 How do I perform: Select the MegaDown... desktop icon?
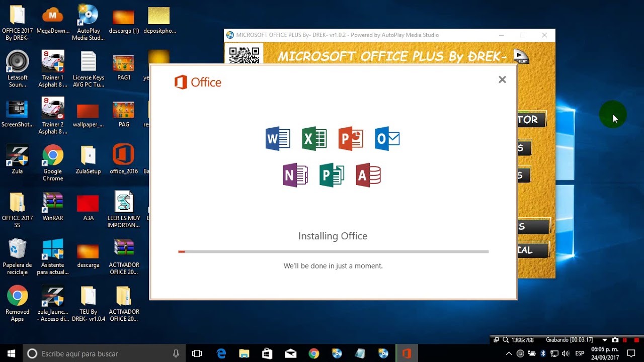[53, 20]
